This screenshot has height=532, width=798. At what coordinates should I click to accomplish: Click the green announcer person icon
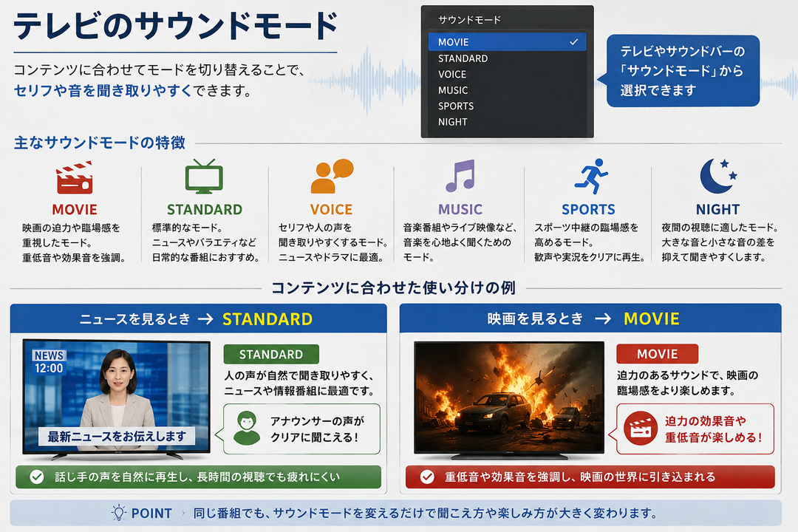(247, 428)
